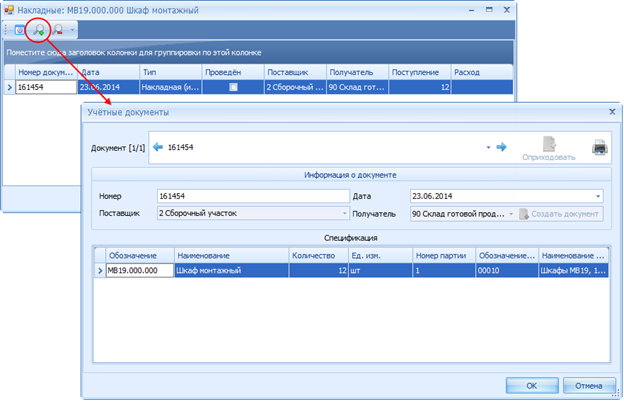The width and height of the screenshot is (624, 402).
Task: Open the document selector dropdown arrow
Action: click(x=488, y=147)
